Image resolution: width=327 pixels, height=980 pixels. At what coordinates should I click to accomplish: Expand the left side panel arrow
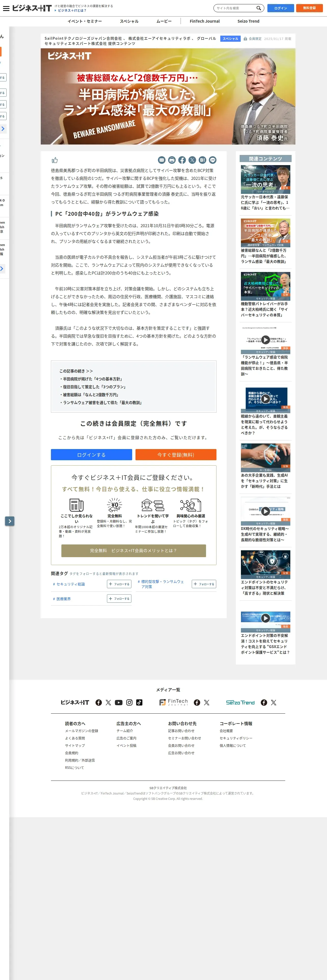[9, 521]
